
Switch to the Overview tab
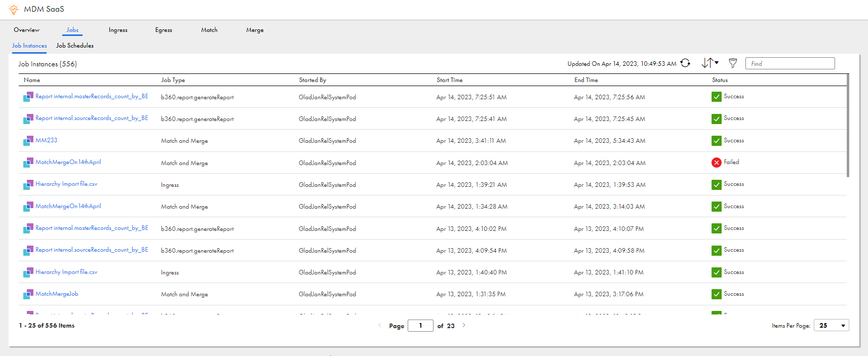(x=26, y=30)
